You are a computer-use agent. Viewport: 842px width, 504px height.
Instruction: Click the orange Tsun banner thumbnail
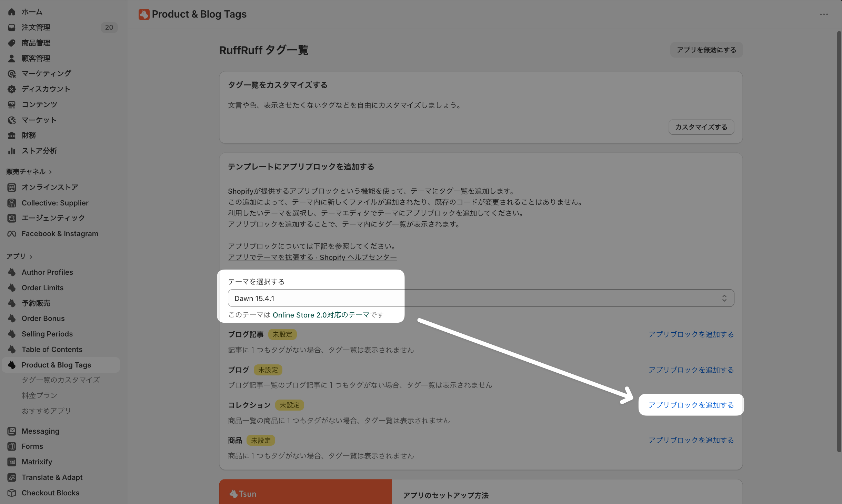pyautogui.click(x=305, y=492)
